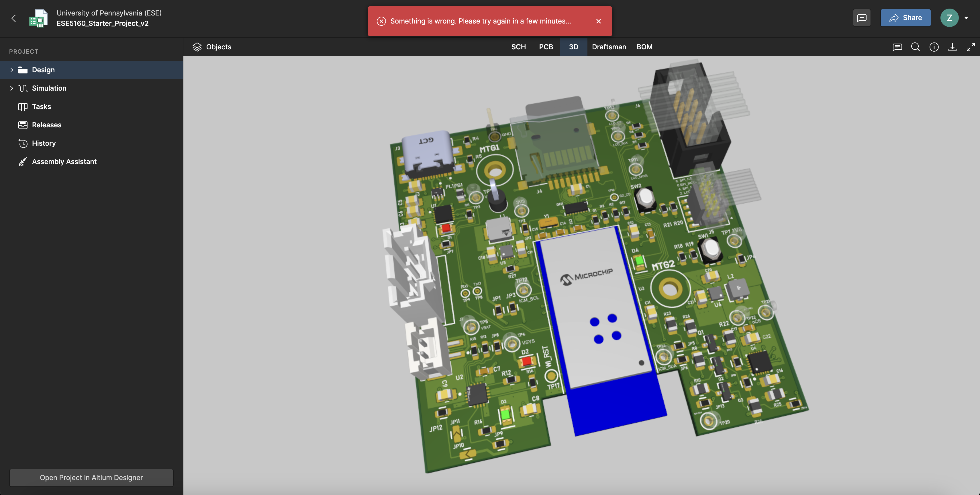Open the project info icon
Viewport: 980px width, 495px height.
click(934, 47)
